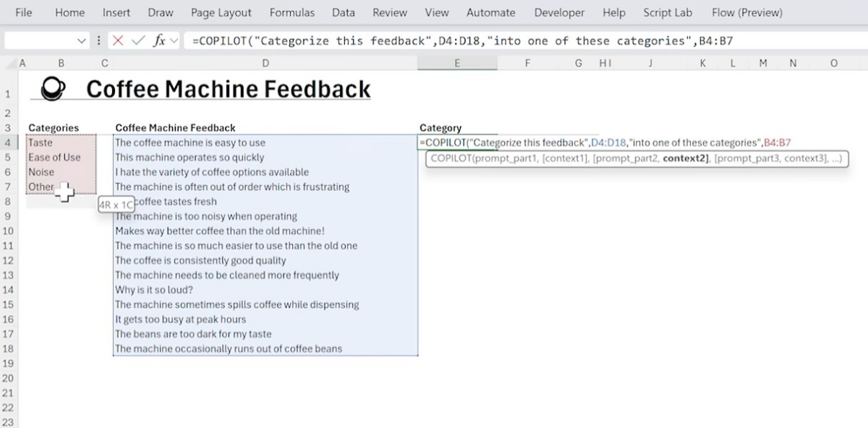
Task: Open the Review tab
Action: point(390,12)
